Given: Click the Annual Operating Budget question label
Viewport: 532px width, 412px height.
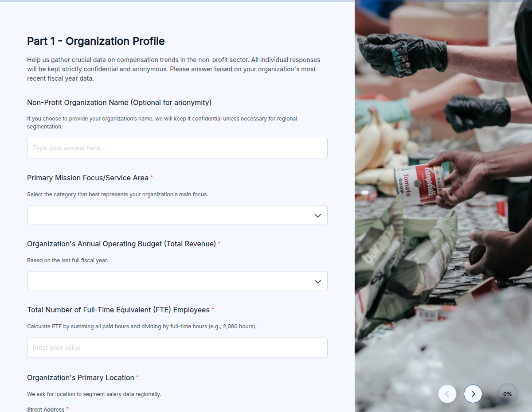Looking at the screenshot, I should click(x=121, y=244).
